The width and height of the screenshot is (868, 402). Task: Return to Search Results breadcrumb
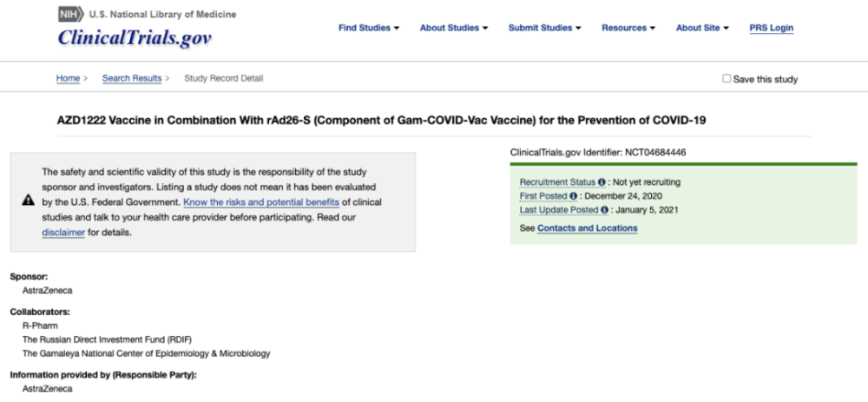point(132,78)
